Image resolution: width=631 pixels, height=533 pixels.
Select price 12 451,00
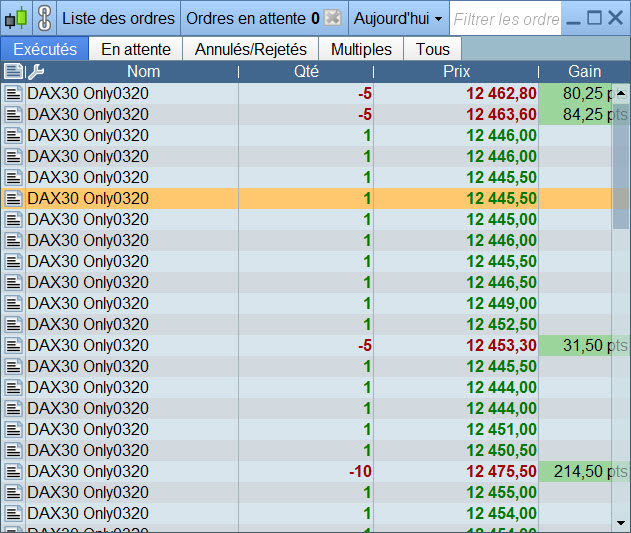click(x=501, y=429)
